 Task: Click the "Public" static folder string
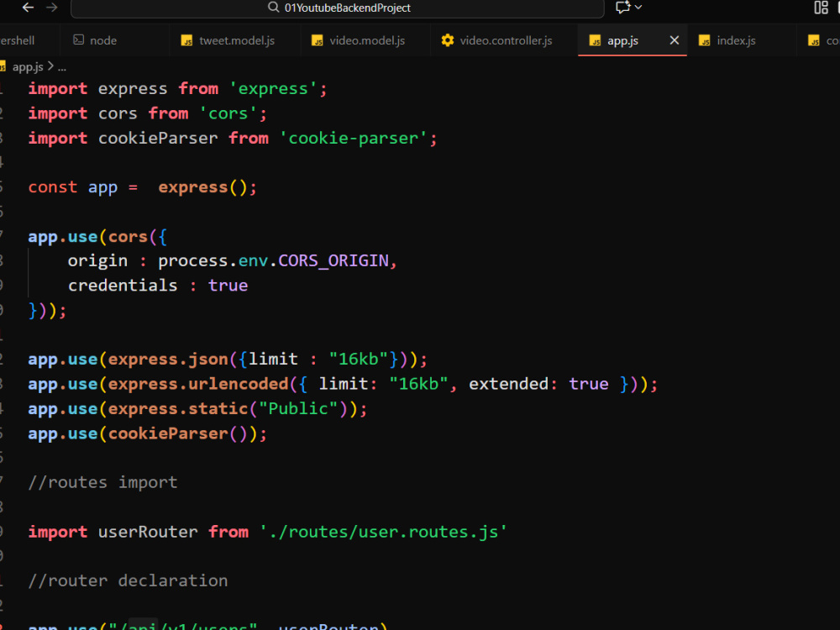pyautogui.click(x=298, y=409)
